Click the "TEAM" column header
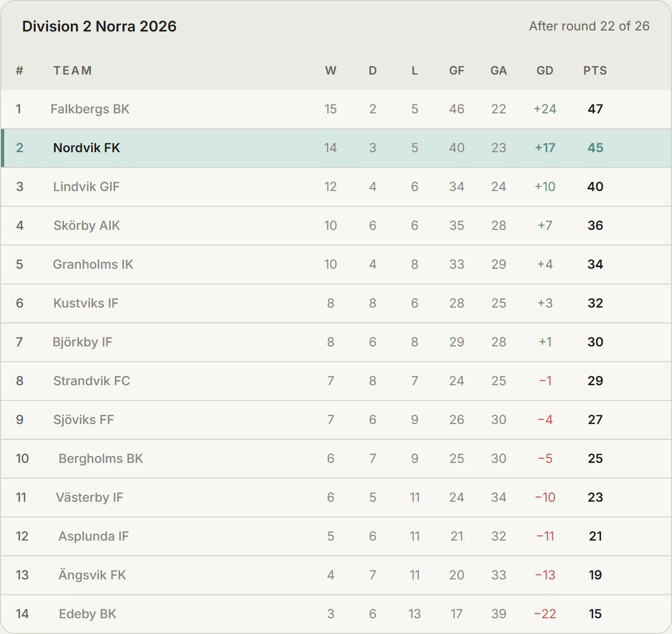 (72, 70)
